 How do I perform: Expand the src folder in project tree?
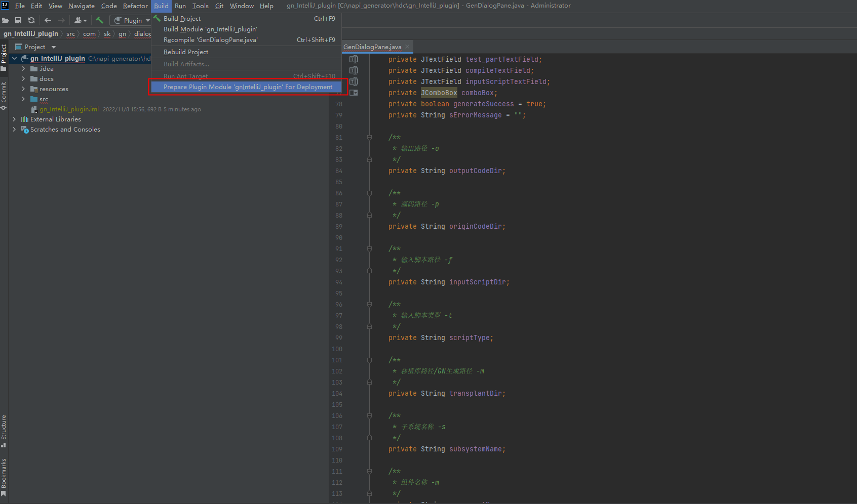coord(23,99)
